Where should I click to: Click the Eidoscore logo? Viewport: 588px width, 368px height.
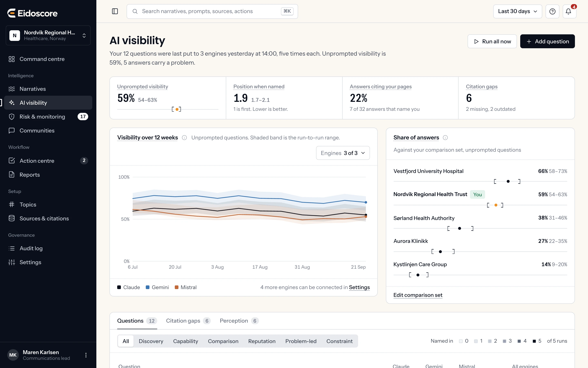(32, 13)
